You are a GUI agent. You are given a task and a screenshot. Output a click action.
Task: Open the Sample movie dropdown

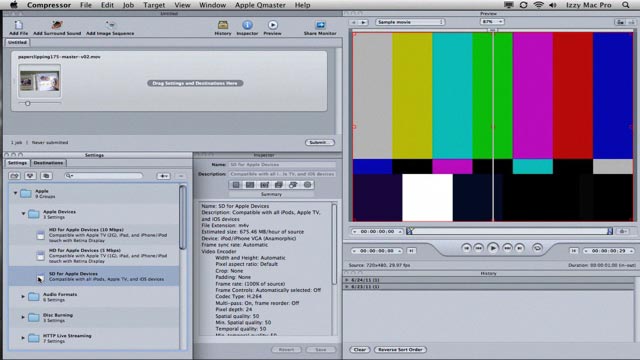point(409,22)
